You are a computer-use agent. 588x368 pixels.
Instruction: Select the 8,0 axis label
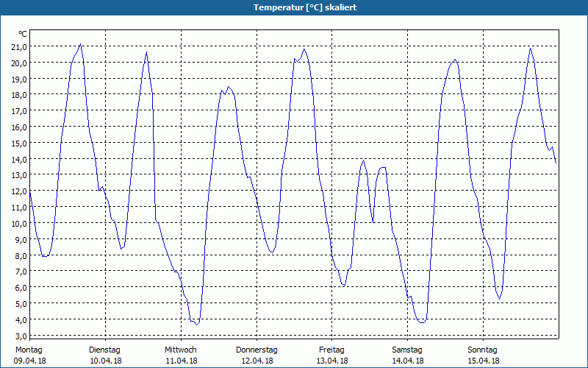[21, 256]
